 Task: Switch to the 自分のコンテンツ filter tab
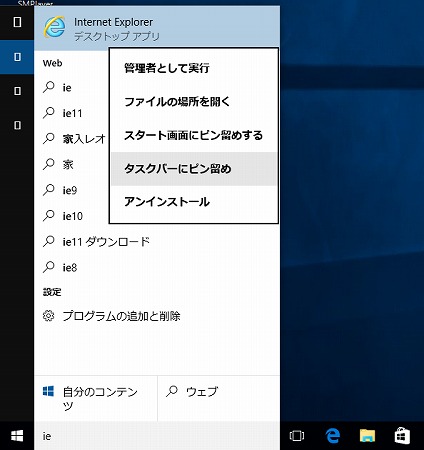96,398
